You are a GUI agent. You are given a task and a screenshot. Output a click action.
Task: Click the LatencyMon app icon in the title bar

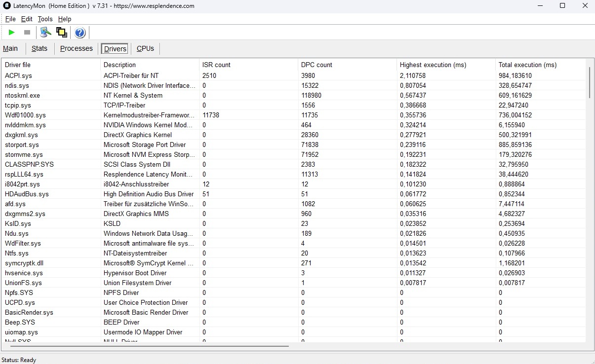tap(7, 6)
